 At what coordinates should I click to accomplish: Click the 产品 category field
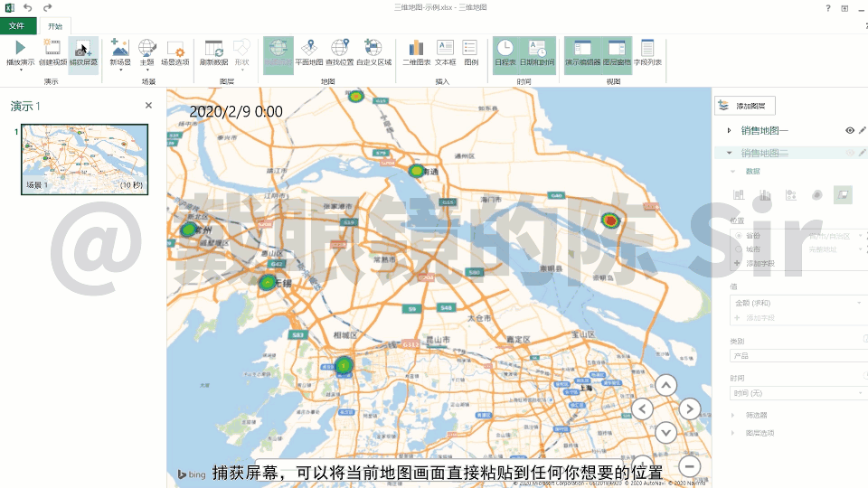tap(797, 356)
